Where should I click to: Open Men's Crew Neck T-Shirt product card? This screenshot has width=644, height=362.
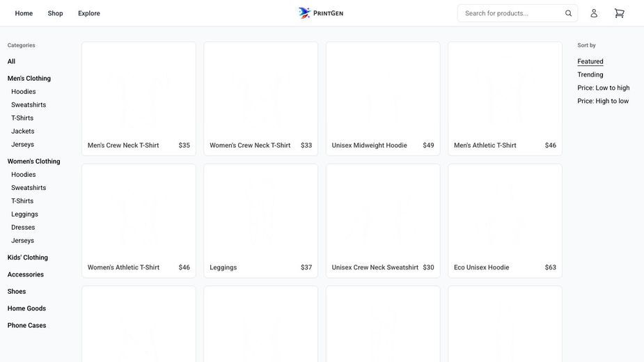139,99
